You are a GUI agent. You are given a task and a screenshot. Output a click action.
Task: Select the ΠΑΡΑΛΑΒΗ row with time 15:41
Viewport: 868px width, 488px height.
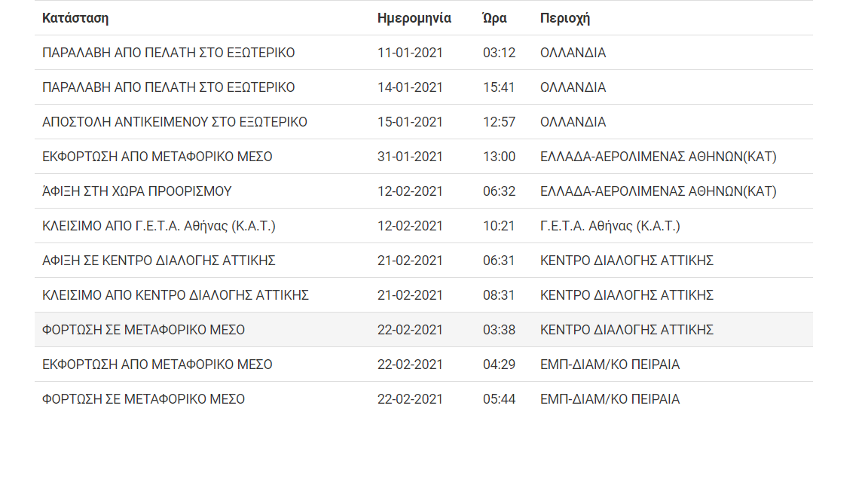coord(423,87)
